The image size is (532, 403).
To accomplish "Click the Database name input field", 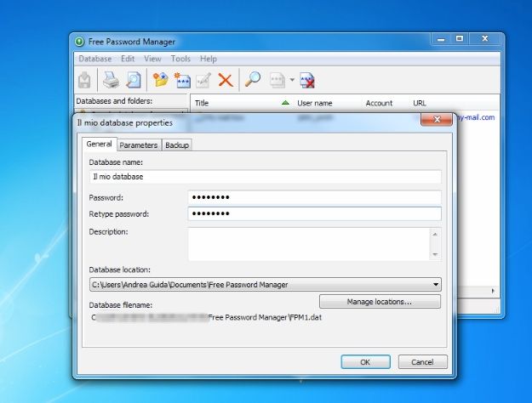I will click(266, 177).
